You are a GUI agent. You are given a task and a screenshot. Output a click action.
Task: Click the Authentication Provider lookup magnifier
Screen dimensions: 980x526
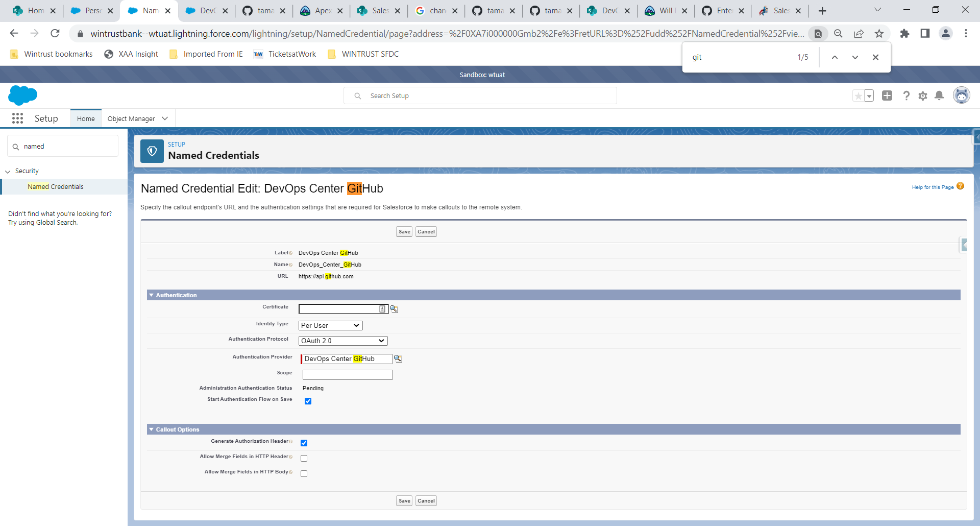398,358
